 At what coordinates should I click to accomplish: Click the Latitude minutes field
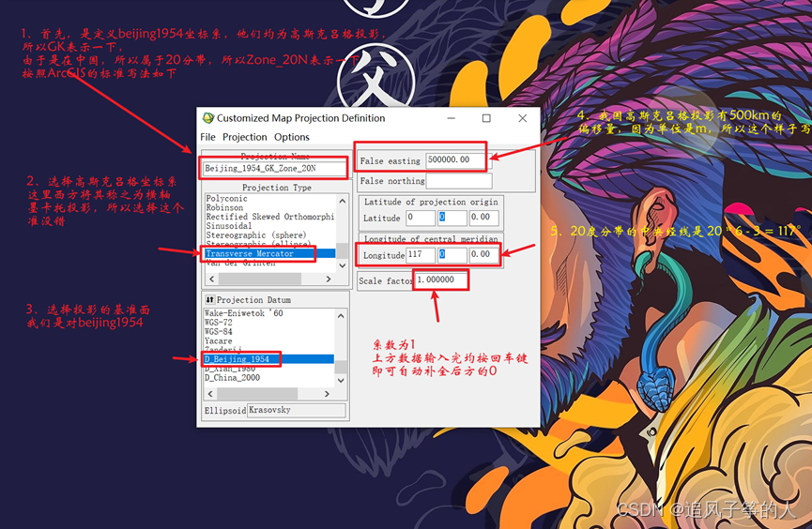[x=452, y=218]
